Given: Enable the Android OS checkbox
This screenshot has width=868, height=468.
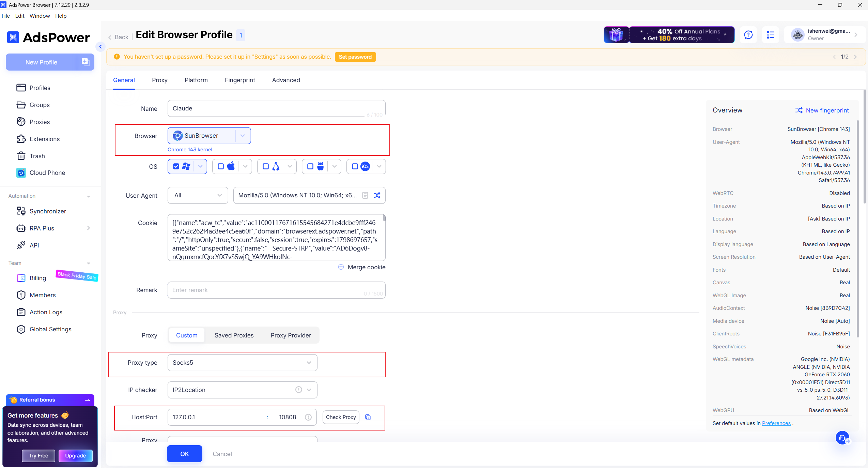Looking at the screenshot, I should 310,166.
